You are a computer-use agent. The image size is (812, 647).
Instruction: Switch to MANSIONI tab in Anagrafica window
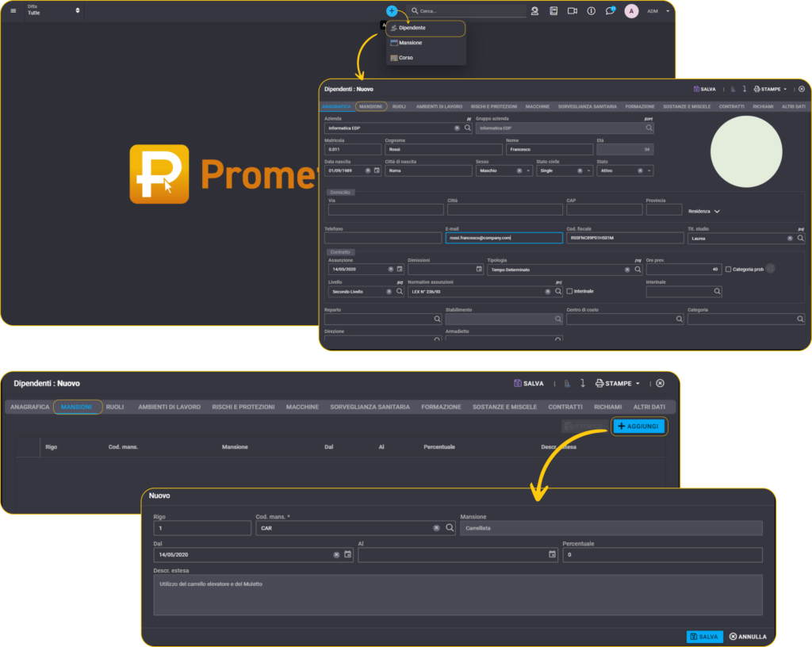pyautogui.click(x=371, y=106)
